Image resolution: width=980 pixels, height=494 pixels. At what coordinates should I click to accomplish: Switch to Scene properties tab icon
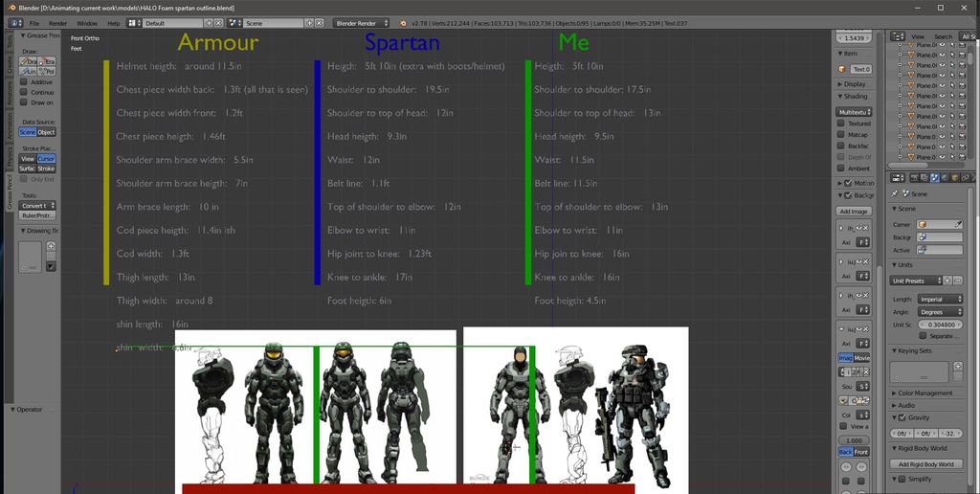[x=935, y=178]
